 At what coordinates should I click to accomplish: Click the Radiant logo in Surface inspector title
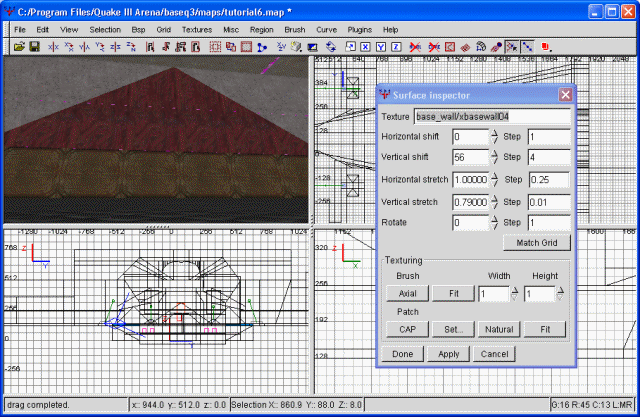[x=384, y=95]
